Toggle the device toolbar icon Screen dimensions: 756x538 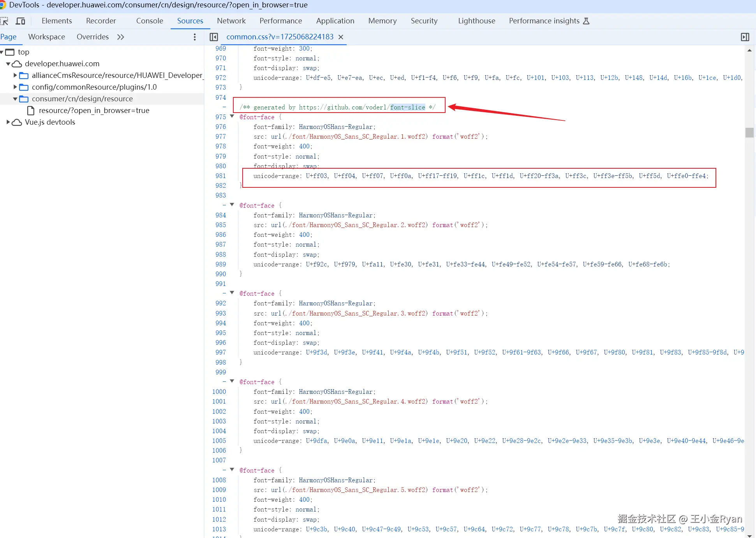pos(20,21)
